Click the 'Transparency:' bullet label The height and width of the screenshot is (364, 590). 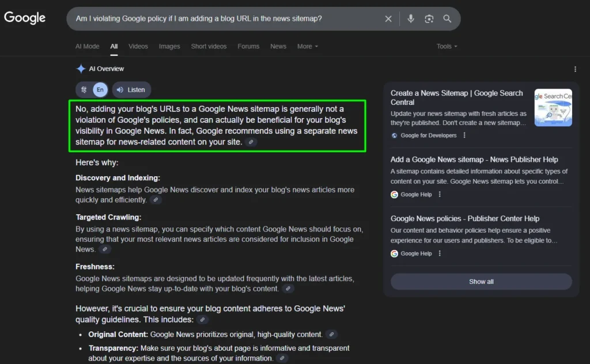pyautogui.click(x=114, y=348)
